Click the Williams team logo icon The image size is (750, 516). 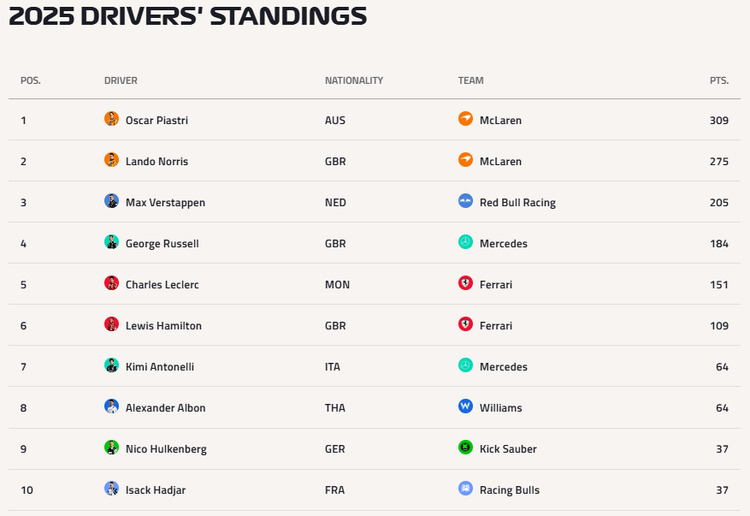click(x=465, y=406)
